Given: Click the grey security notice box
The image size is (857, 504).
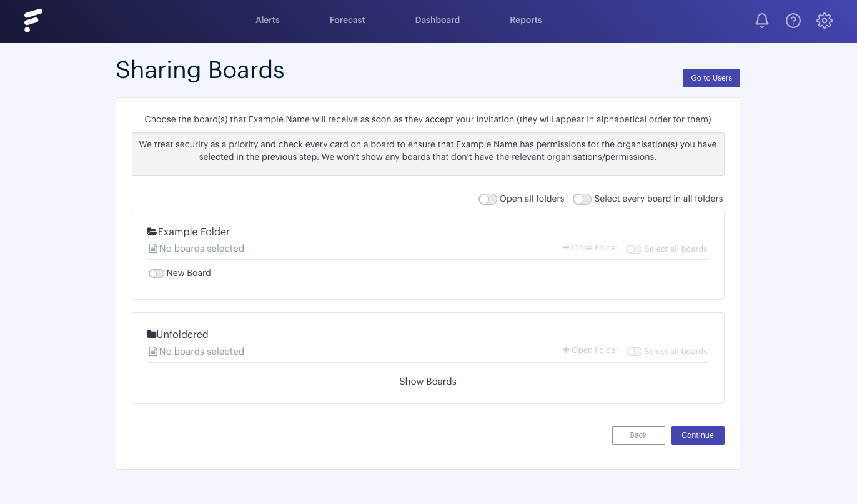Looking at the screenshot, I should (x=428, y=154).
